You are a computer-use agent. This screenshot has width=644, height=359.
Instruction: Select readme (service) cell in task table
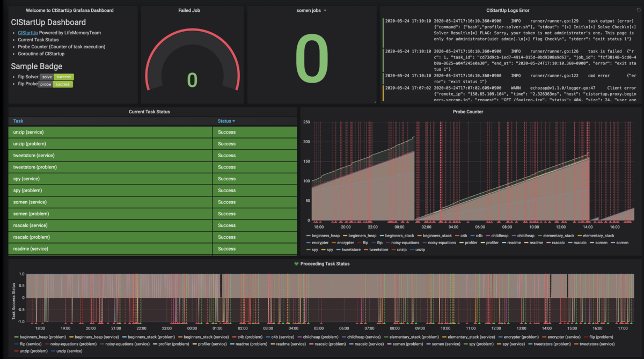[x=111, y=249]
